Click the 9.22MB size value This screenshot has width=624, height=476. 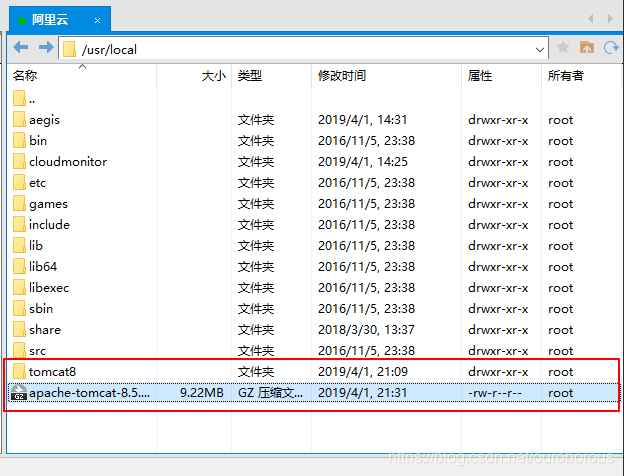[202, 393]
